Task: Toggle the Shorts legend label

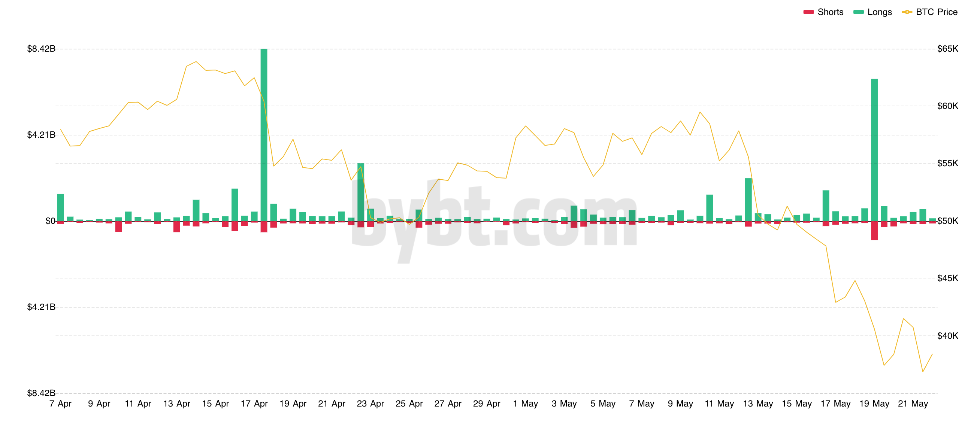Action: pos(830,12)
